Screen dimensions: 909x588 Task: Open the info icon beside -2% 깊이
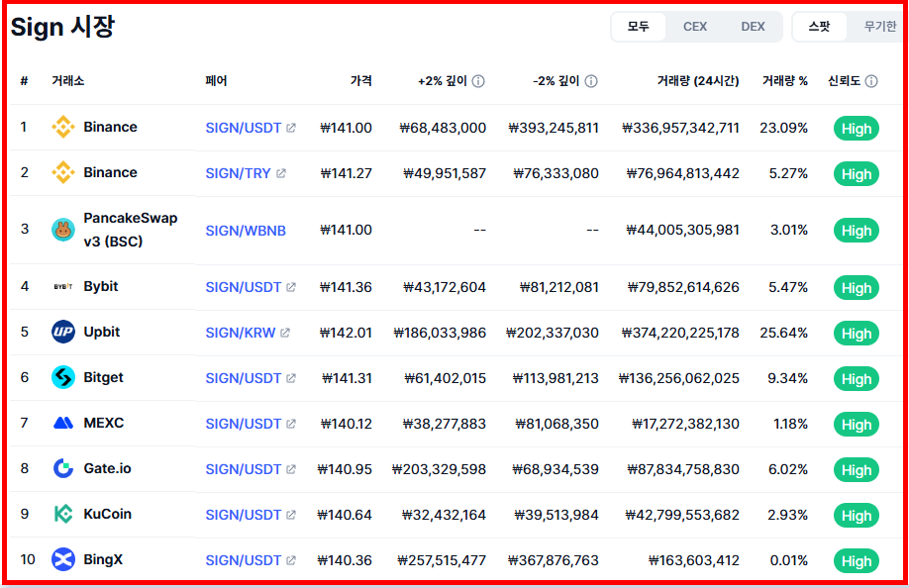591,81
